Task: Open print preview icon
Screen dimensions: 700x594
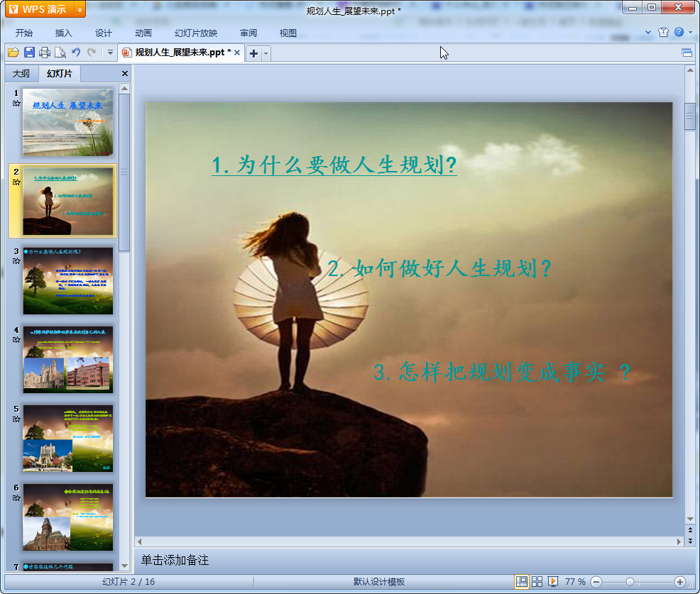Action: tap(60, 53)
